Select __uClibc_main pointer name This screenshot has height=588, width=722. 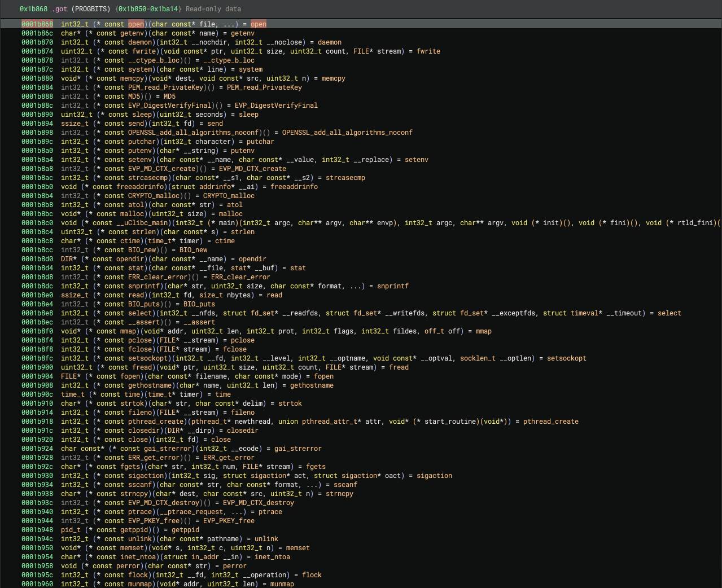point(142,223)
